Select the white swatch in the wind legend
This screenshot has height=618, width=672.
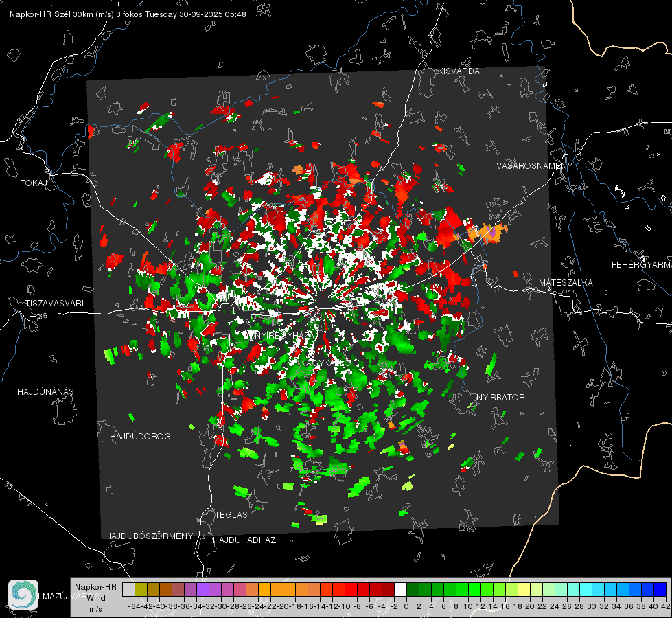[x=400, y=589]
